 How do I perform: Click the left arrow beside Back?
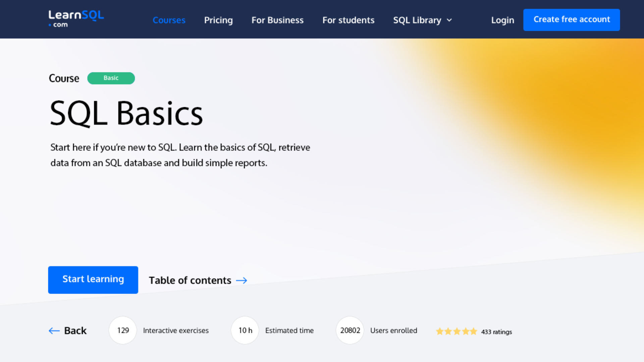(x=54, y=331)
